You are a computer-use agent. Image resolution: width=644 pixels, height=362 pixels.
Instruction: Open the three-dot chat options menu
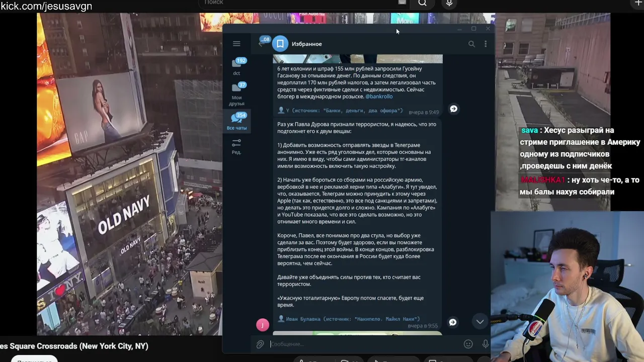point(486,44)
